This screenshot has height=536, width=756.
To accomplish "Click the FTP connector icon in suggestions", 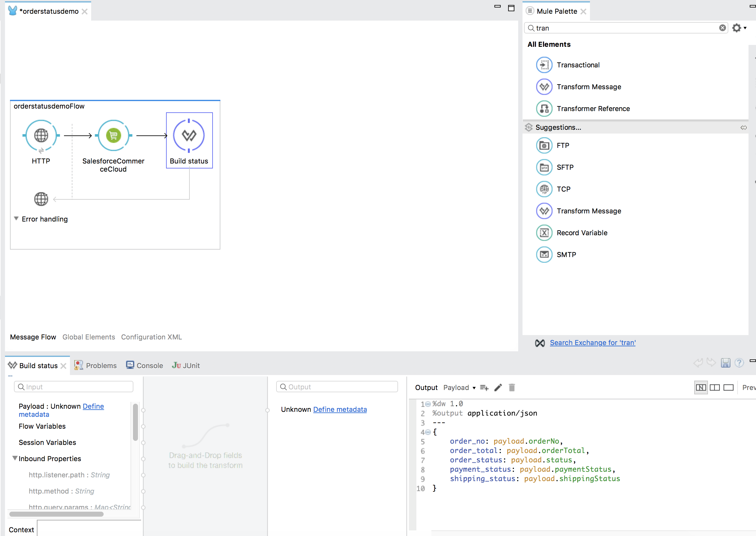I will (544, 145).
